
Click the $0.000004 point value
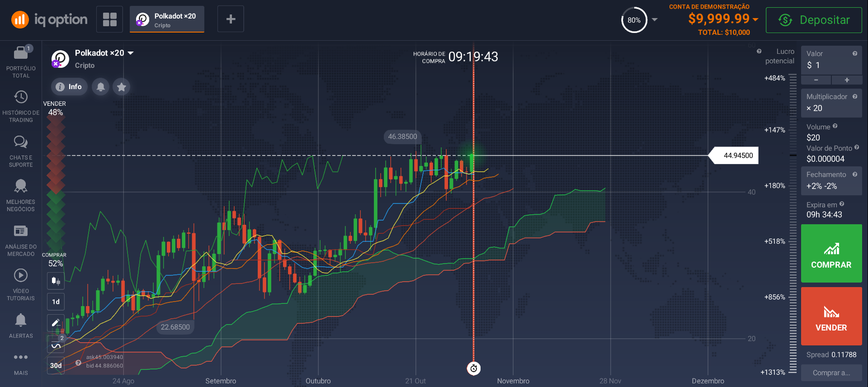(x=826, y=159)
